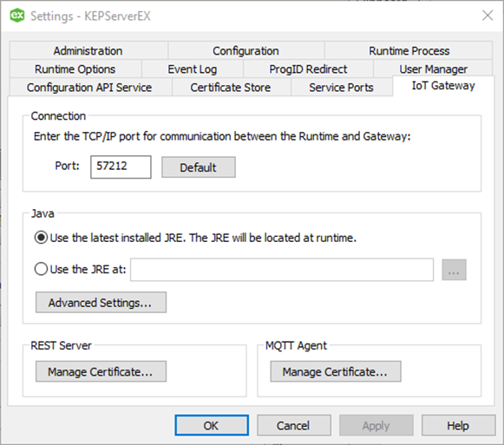Select the Runtime Options tab
504x445 pixels.
pyautogui.click(x=75, y=69)
